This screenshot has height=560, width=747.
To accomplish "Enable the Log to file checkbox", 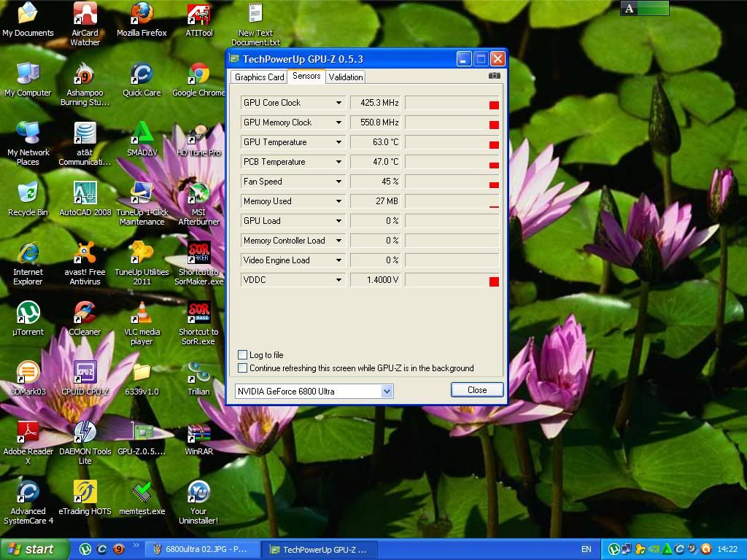I will click(242, 355).
